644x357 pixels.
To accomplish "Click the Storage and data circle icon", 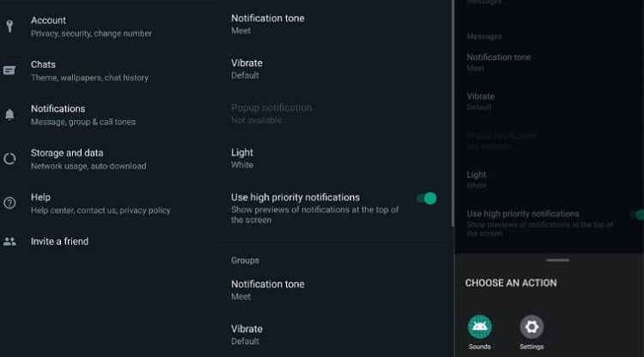I will pos(9,159).
